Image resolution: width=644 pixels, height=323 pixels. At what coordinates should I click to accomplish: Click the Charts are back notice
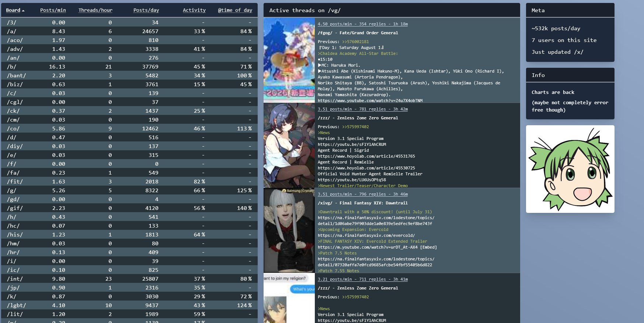[553, 92]
